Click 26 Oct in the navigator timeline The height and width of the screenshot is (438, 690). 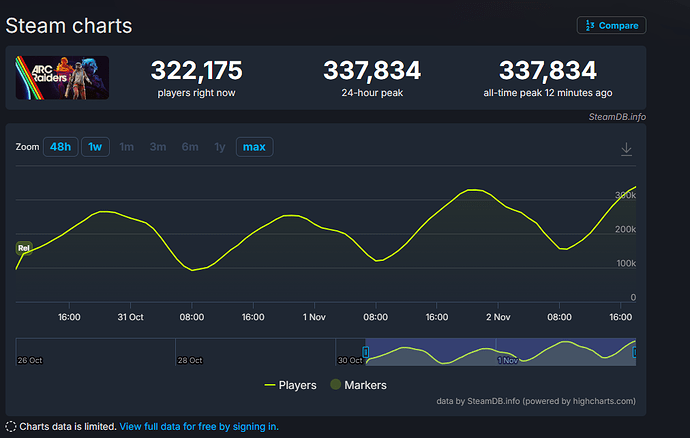point(29,360)
